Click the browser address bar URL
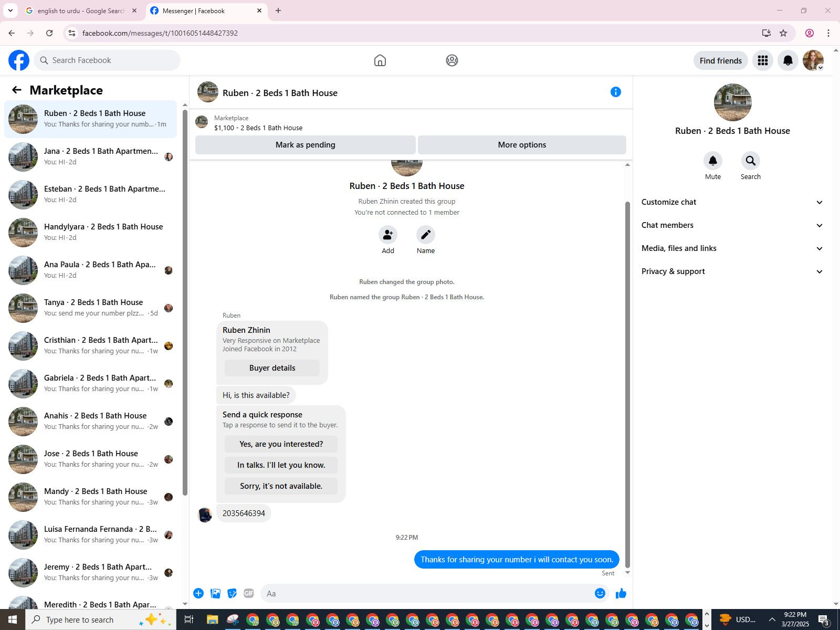 [160, 33]
